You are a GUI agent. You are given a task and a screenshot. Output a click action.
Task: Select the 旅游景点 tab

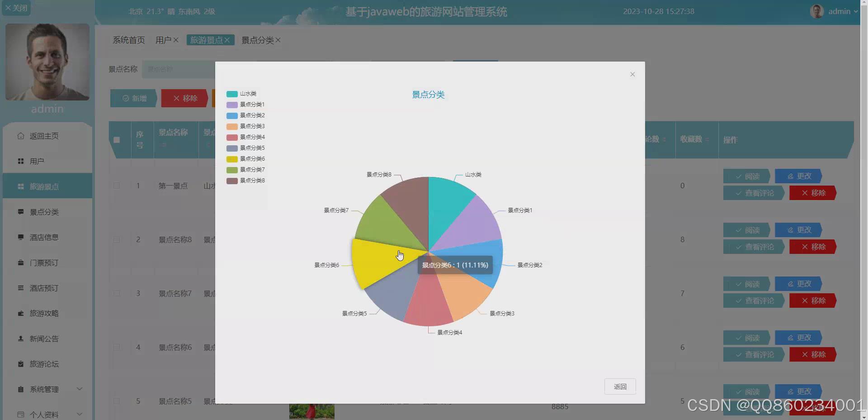coord(206,40)
